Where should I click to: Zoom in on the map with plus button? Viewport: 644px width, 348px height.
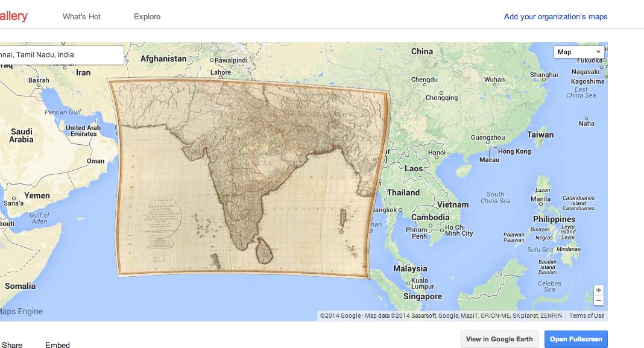(x=598, y=291)
